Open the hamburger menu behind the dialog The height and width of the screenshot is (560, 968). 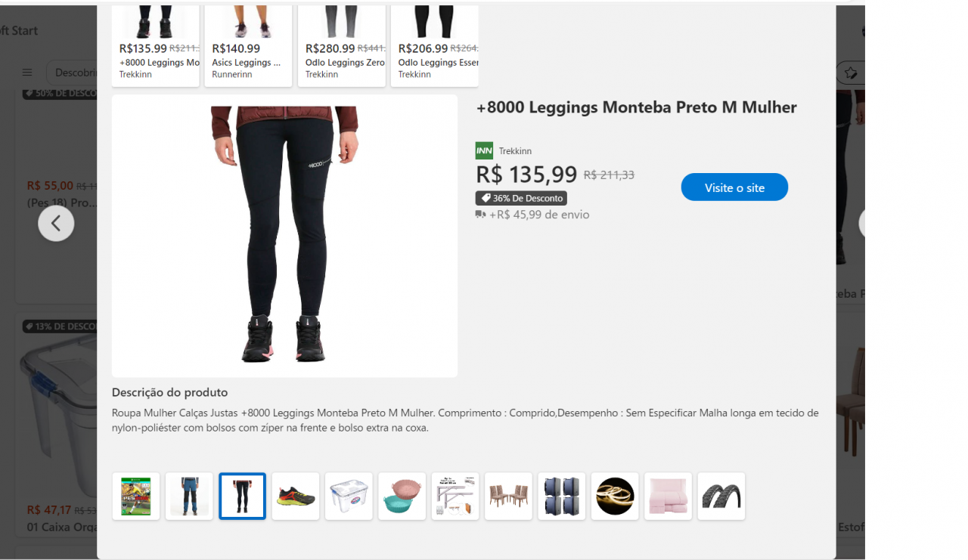point(27,73)
